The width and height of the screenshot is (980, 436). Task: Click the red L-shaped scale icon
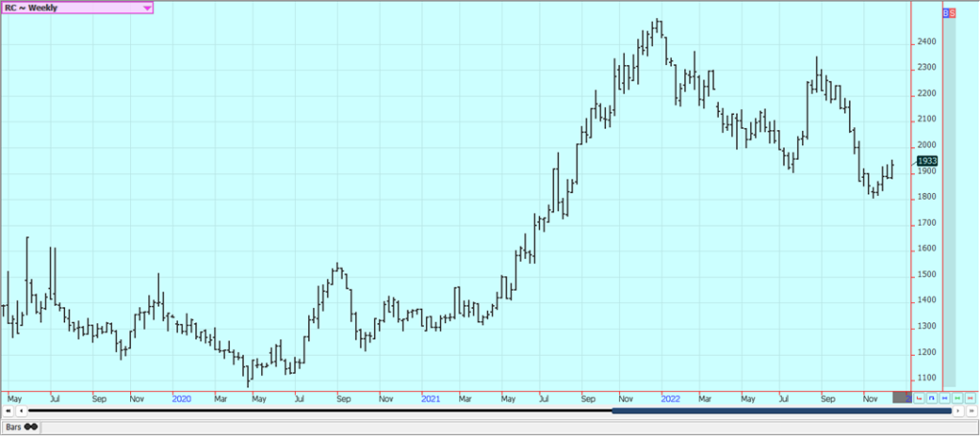coord(919,398)
